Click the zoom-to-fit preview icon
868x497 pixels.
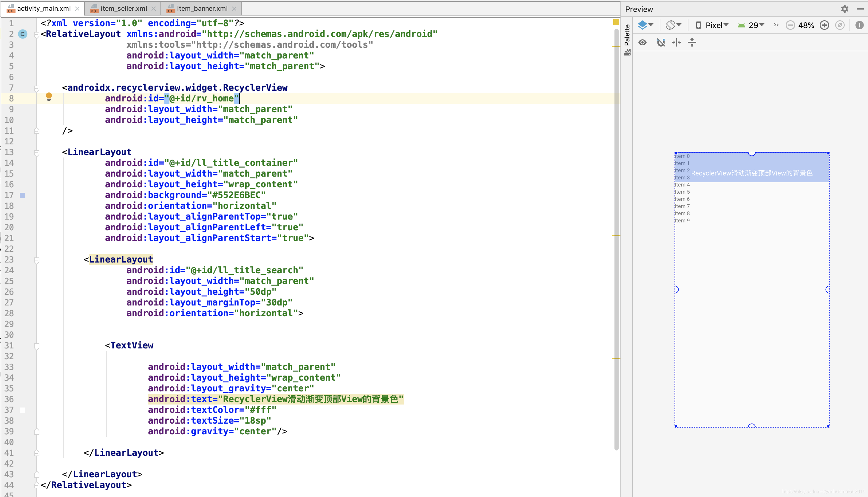coord(840,25)
